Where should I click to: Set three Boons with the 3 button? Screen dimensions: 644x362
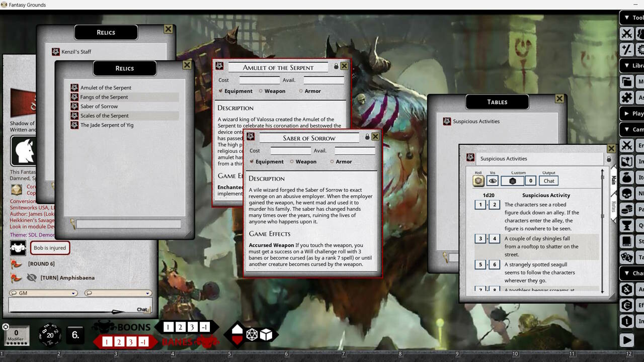click(192, 327)
